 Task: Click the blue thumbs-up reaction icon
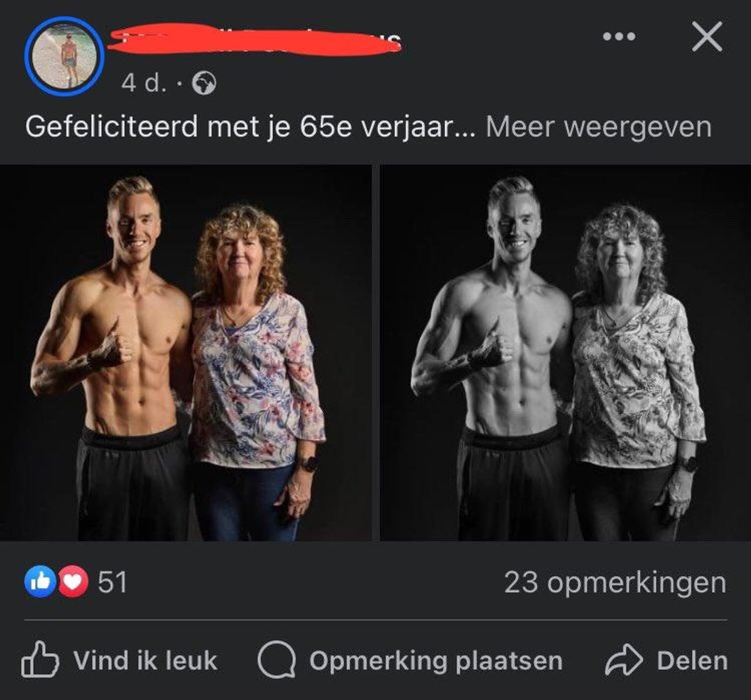pyautogui.click(x=38, y=582)
